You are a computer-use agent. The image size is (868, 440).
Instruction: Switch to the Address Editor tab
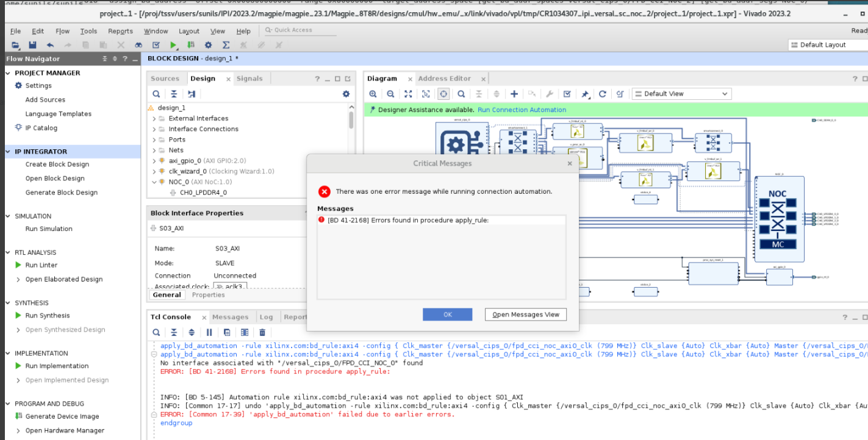coord(446,78)
